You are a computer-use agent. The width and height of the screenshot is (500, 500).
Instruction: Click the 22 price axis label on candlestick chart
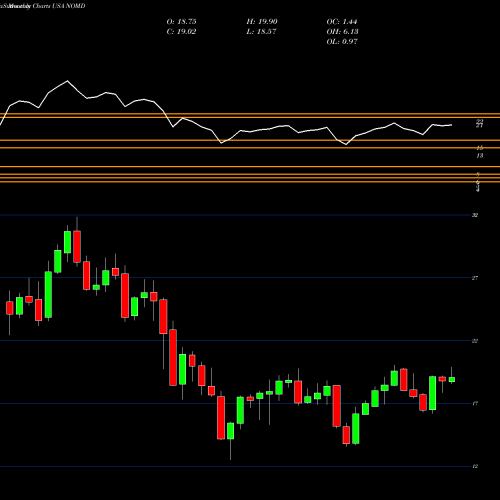tap(475, 341)
